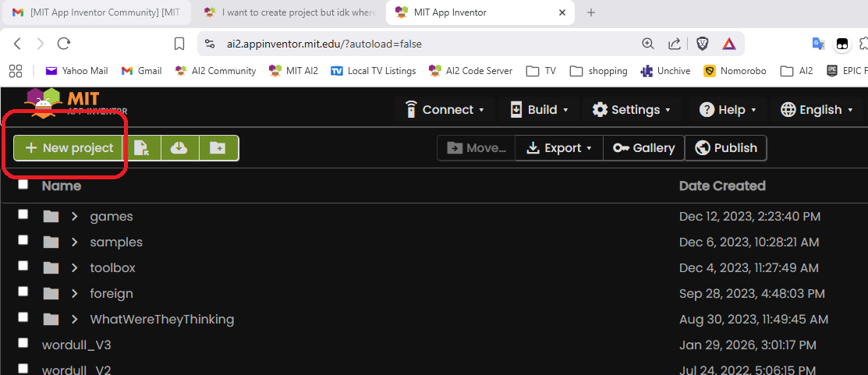Click the bookmark page icon

[x=179, y=44]
